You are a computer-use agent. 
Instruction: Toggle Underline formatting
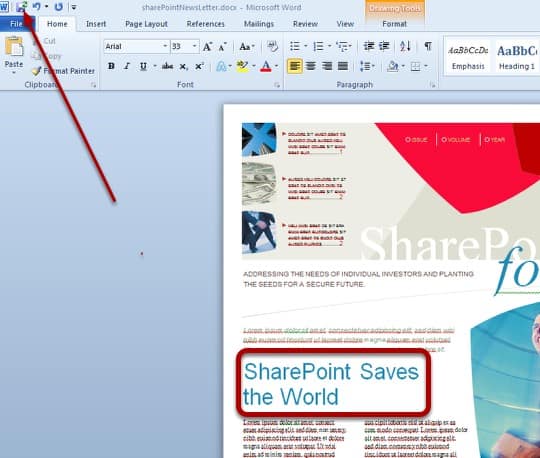click(x=143, y=66)
